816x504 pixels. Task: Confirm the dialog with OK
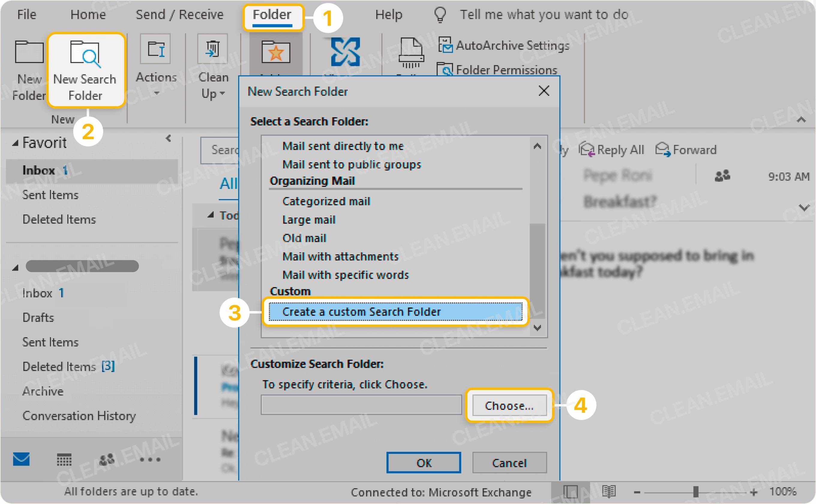point(424,463)
